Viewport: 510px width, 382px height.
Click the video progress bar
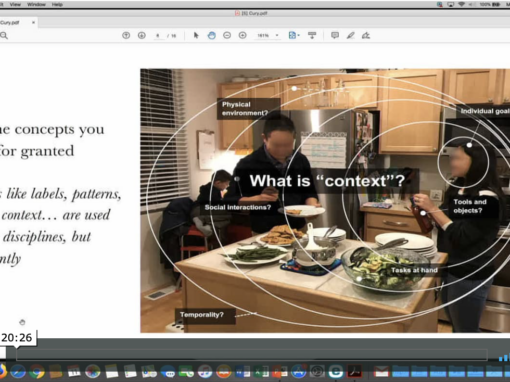coord(252,354)
